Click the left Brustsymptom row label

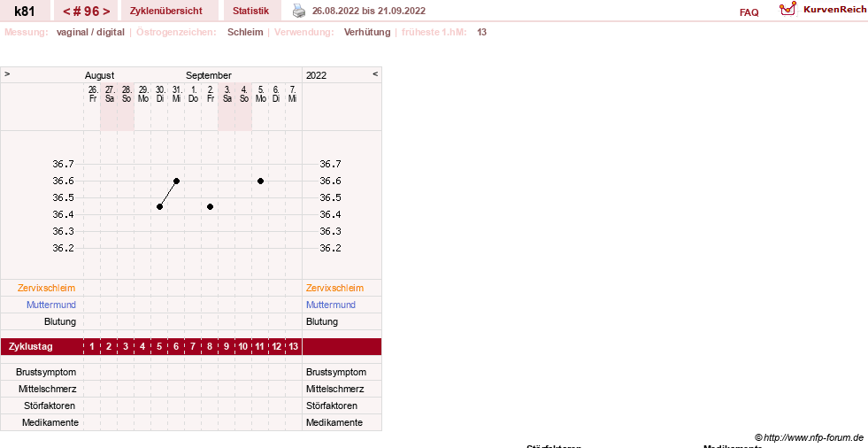[46, 372]
